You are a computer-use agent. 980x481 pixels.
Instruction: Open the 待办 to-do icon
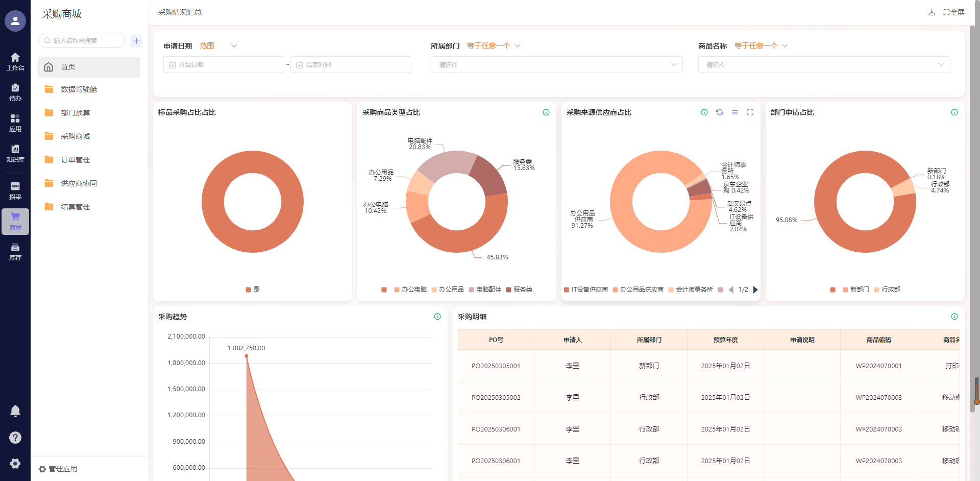pyautogui.click(x=15, y=92)
